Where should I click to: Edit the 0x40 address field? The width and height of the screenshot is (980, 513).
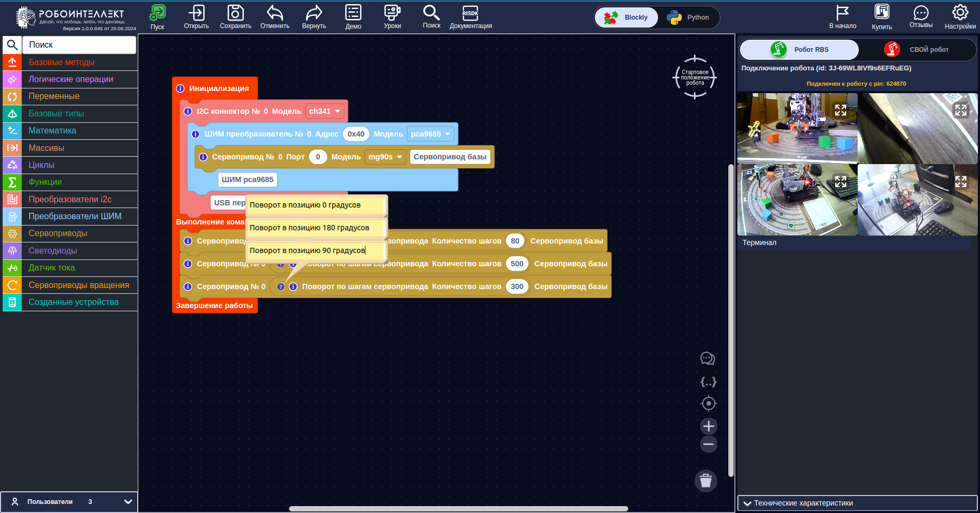(356, 134)
